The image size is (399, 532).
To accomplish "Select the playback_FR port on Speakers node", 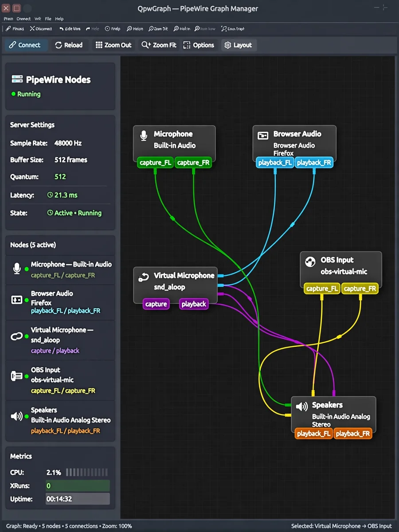I will click(352, 434).
